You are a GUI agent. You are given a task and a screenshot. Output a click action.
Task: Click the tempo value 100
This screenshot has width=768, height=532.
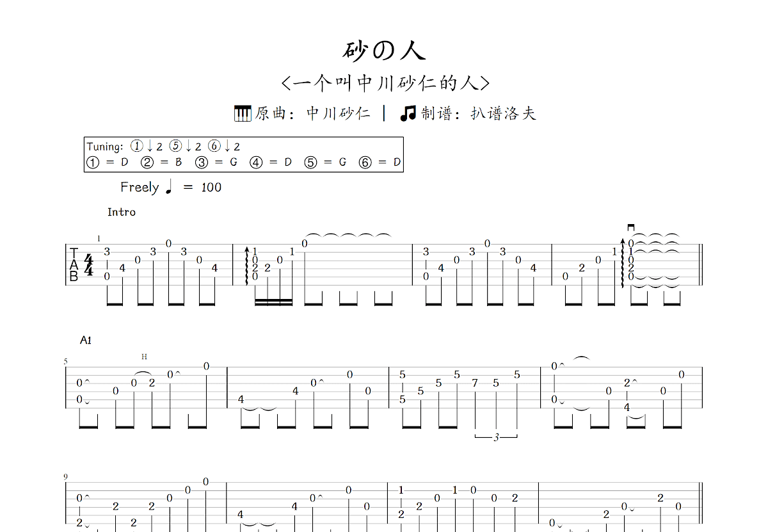[211, 187]
